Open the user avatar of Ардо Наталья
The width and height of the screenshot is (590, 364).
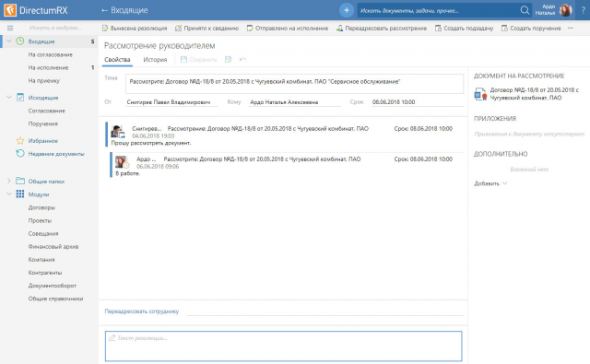pos(565,10)
